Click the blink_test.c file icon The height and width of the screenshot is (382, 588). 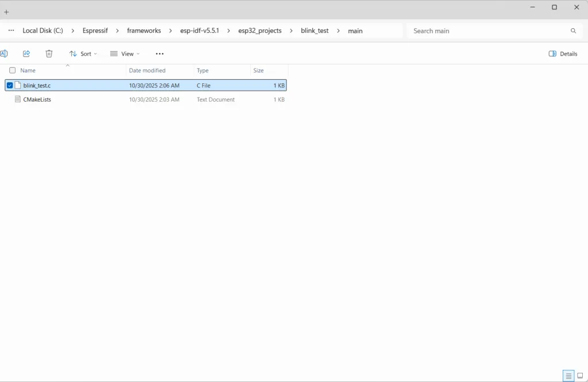[x=18, y=86]
